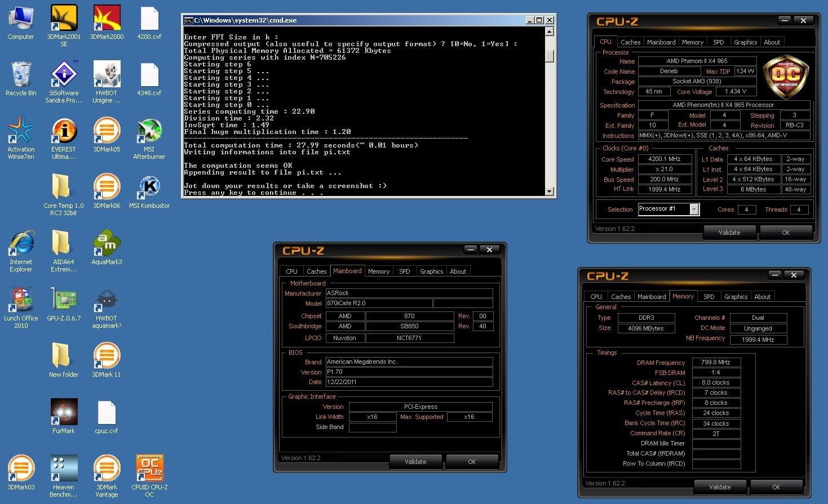
Task: Click the NB Frequency 1999.4 MHz value
Action: (758, 340)
